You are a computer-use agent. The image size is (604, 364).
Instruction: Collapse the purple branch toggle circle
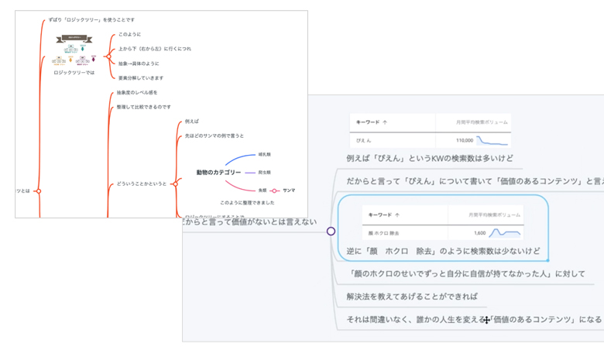point(331,231)
